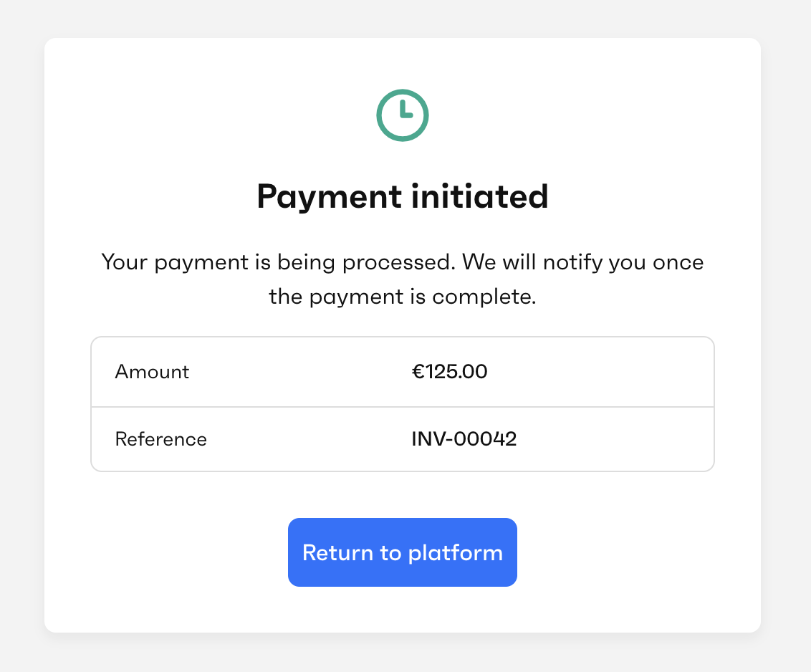This screenshot has width=811, height=672.
Task: Click the "We will notify you once" text
Action: point(583,262)
